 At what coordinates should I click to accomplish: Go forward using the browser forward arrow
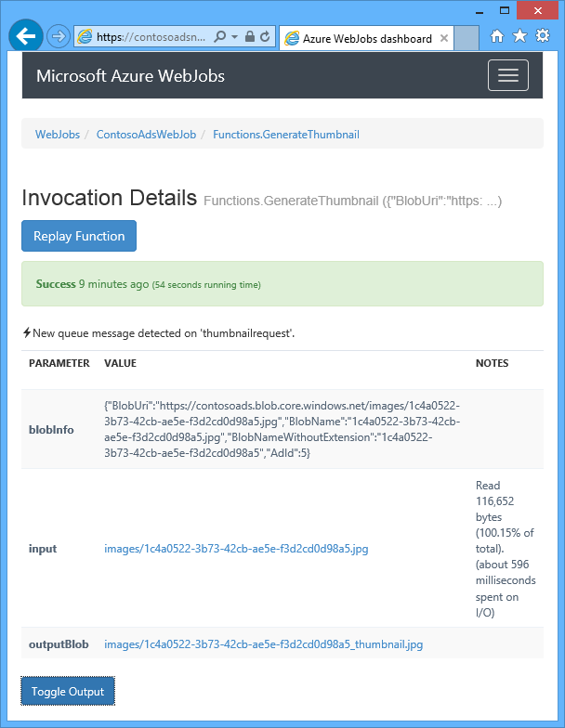pyautogui.click(x=59, y=36)
